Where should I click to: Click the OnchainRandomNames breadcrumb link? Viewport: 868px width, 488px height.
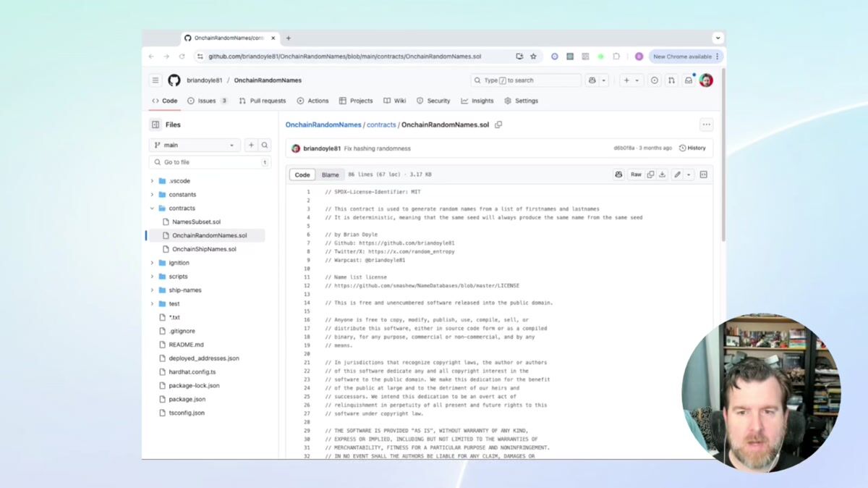click(x=323, y=125)
